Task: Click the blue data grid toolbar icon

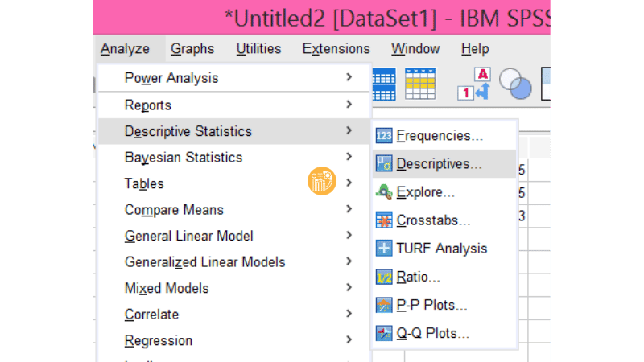Action: (384, 84)
